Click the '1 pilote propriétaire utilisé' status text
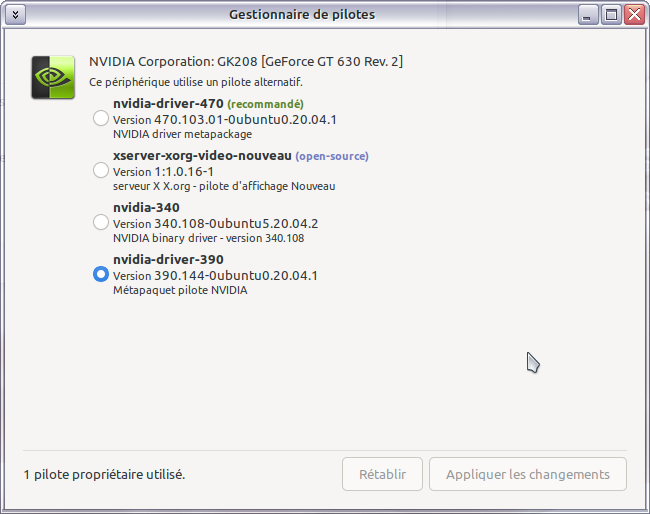 click(104, 474)
